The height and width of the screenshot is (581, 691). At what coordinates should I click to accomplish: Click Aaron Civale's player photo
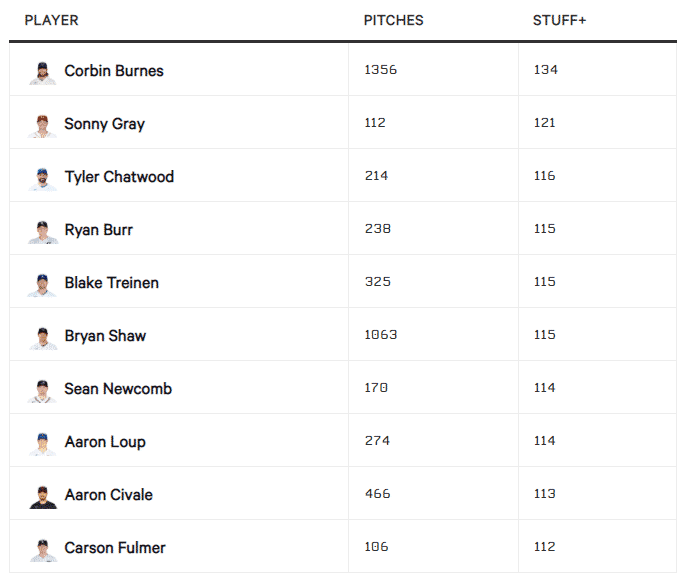(x=43, y=496)
